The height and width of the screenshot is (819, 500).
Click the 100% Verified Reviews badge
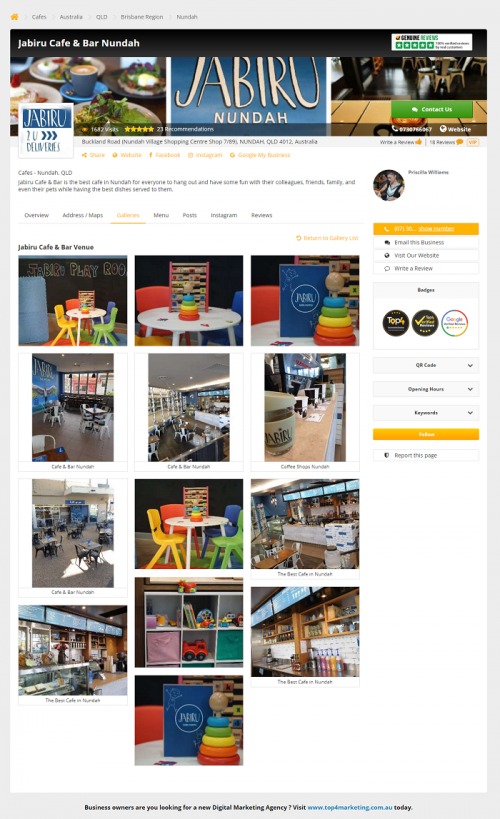(x=425, y=323)
